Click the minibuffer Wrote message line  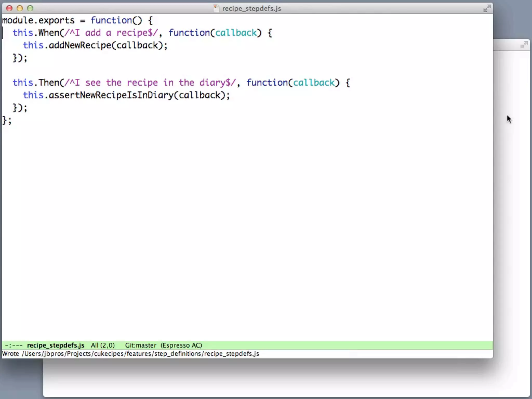click(x=130, y=354)
